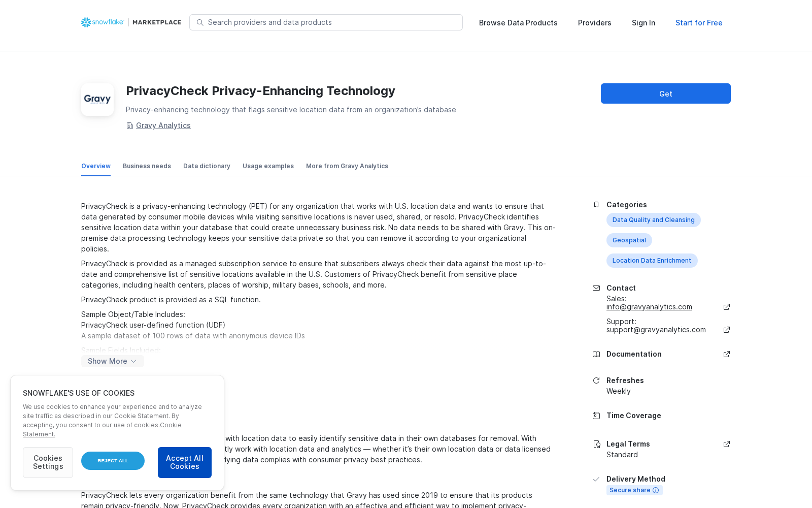The image size is (812, 508).
Task: Open the Business needs tab
Action: click(x=147, y=166)
